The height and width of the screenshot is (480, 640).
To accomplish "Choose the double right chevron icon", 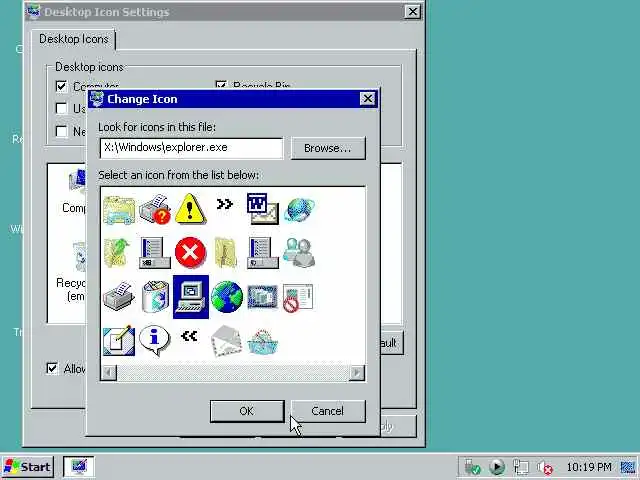I will point(224,204).
